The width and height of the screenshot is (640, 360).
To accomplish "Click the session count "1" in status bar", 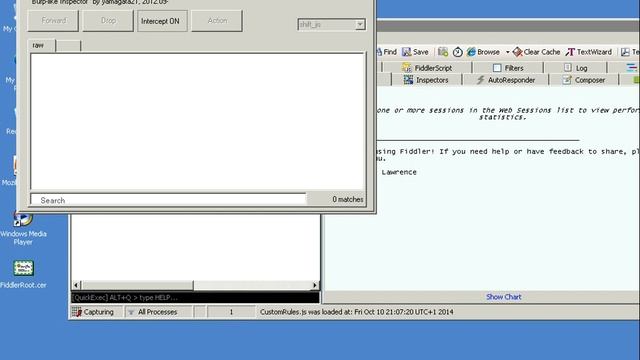I will [x=231, y=312].
